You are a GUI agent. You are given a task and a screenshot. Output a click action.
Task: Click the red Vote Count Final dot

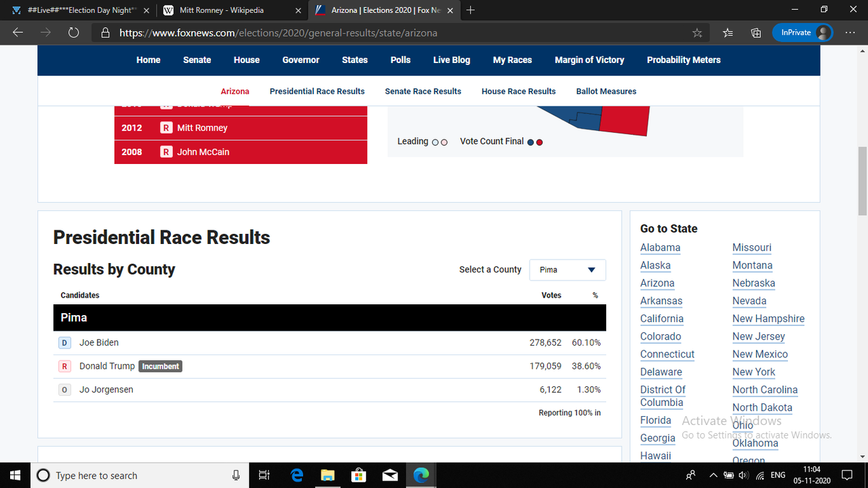coord(540,142)
